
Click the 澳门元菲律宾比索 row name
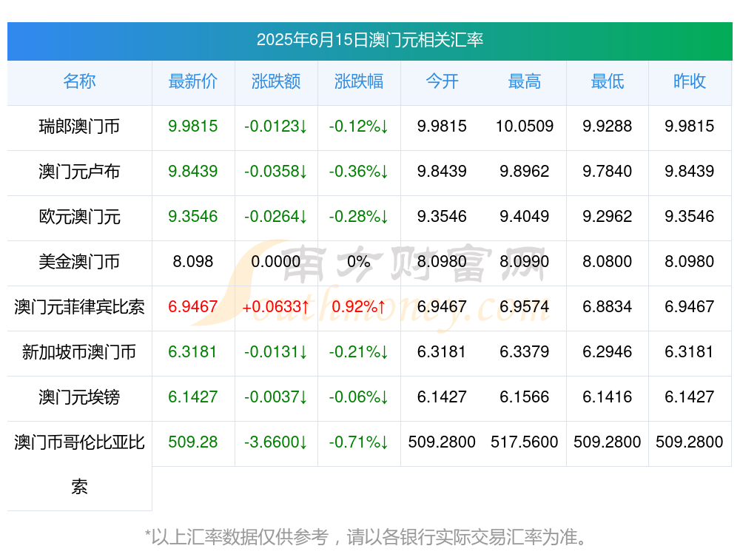(x=79, y=307)
